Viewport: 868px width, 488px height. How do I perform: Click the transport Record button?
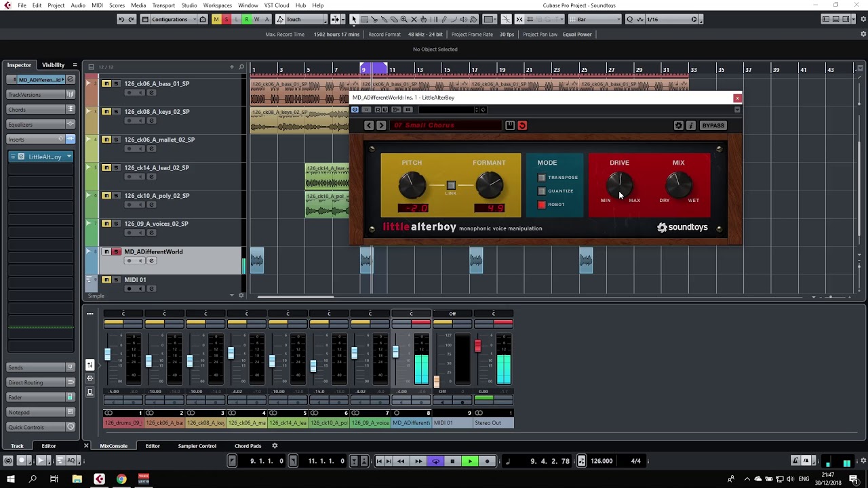point(487,461)
